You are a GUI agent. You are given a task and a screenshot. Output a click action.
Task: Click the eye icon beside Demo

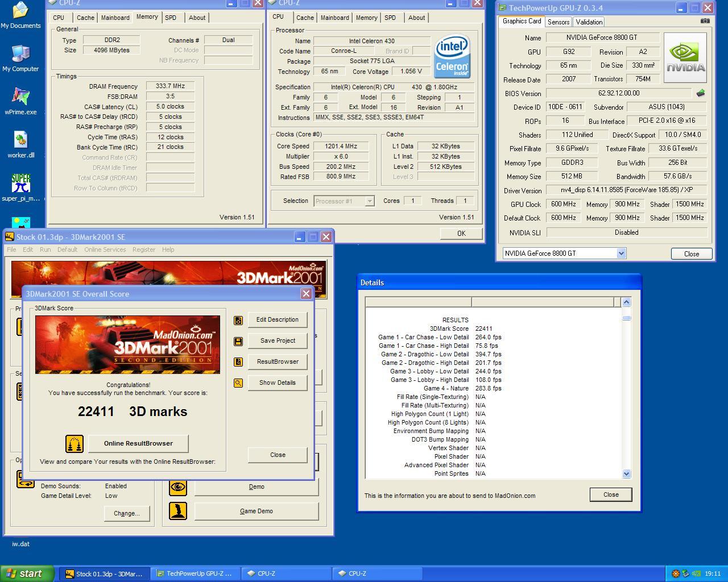178,487
